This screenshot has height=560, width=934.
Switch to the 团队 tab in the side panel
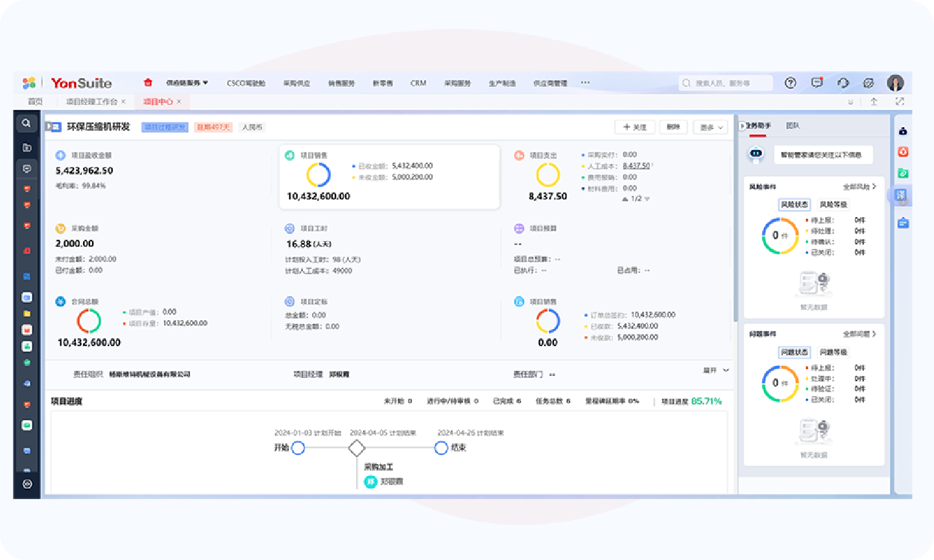793,126
